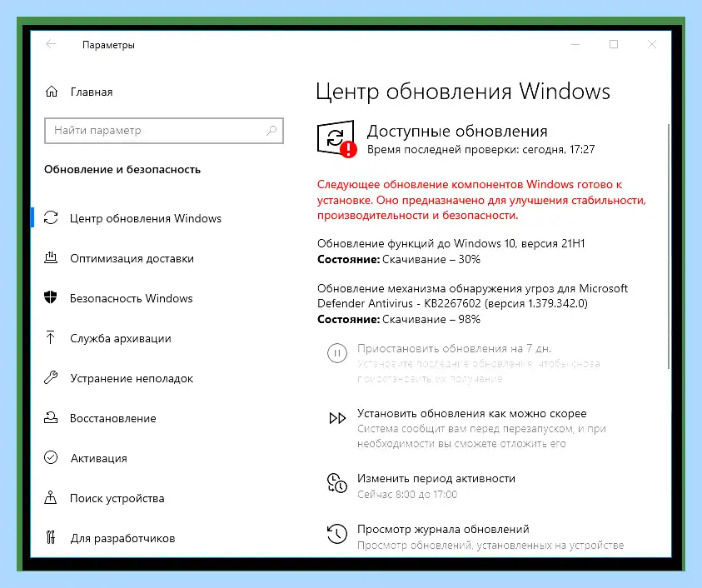Go back using the back arrow
Screen dimensions: 702x588
click(x=51, y=44)
